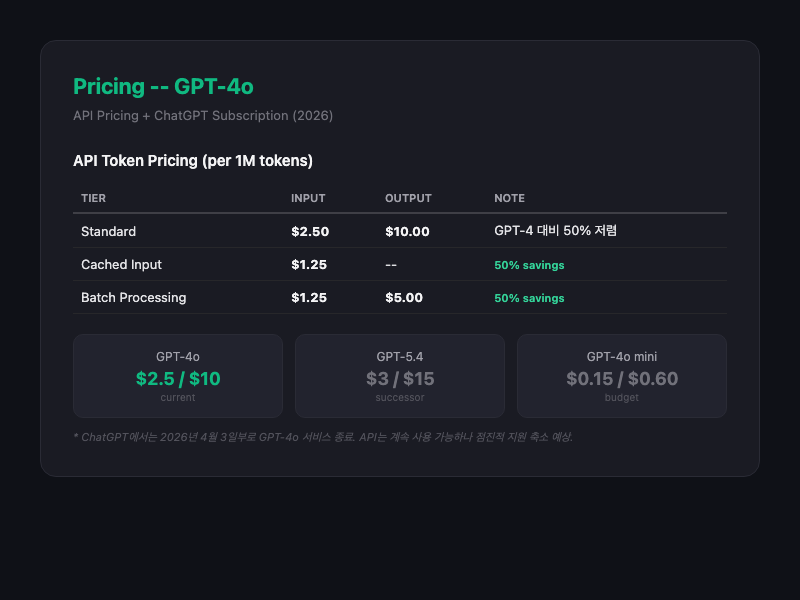The height and width of the screenshot is (600, 800).
Task: Click the TIER column header
Action: (93, 198)
